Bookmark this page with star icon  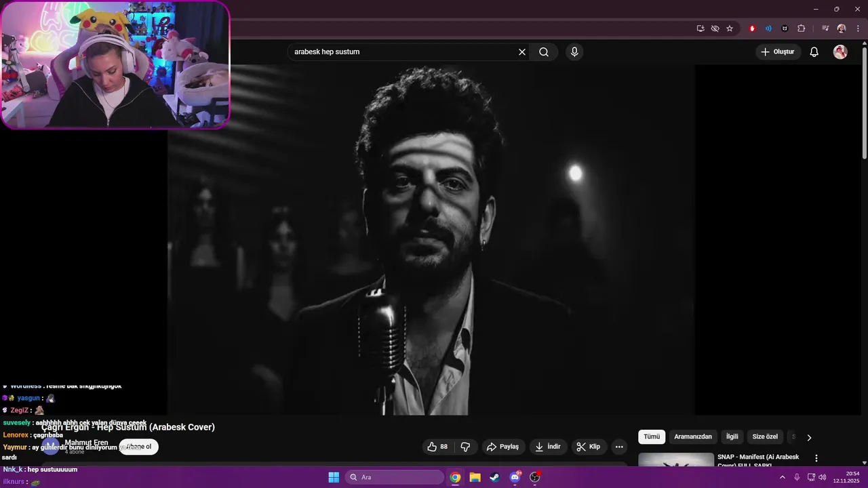(730, 28)
